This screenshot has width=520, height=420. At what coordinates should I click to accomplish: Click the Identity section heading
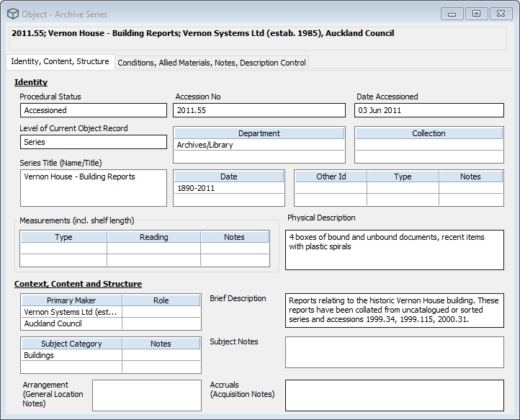[x=31, y=82]
